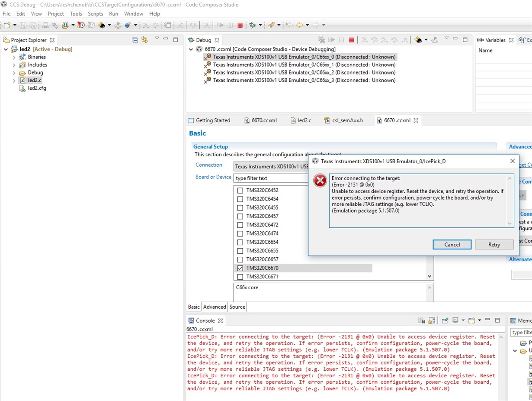This screenshot has width=532, height=401.
Task: Click the Save icon in main toolbar
Action: click(23, 25)
